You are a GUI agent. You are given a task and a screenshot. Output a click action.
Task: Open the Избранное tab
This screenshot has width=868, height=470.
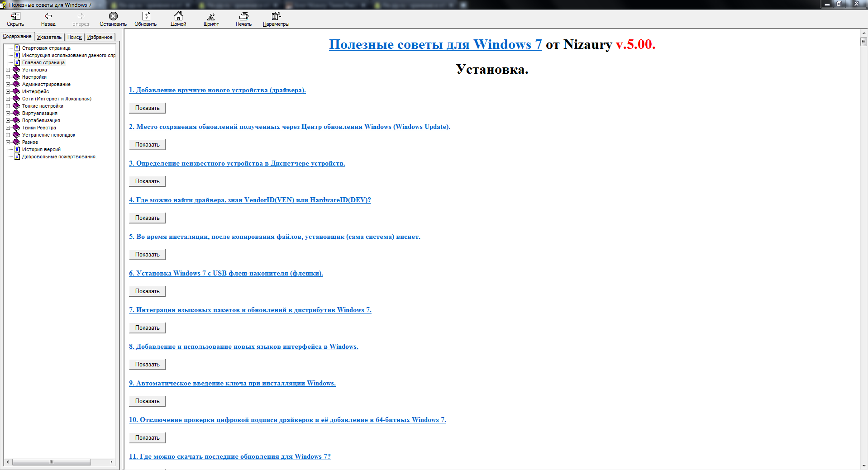pyautogui.click(x=100, y=37)
